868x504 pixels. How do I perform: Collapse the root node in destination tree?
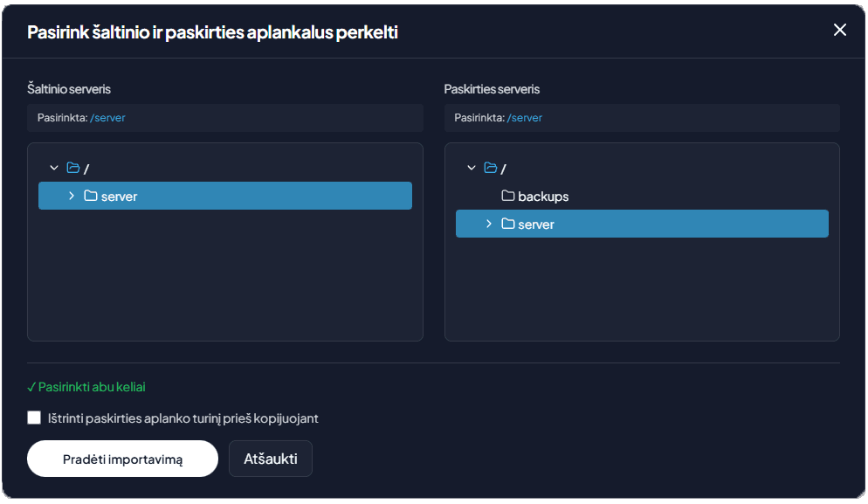point(471,167)
